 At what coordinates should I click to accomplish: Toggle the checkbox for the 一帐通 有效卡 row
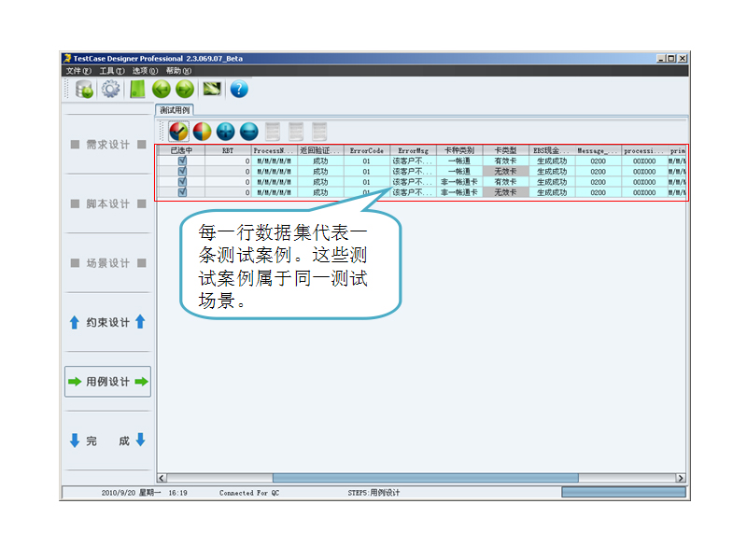[182, 161]
